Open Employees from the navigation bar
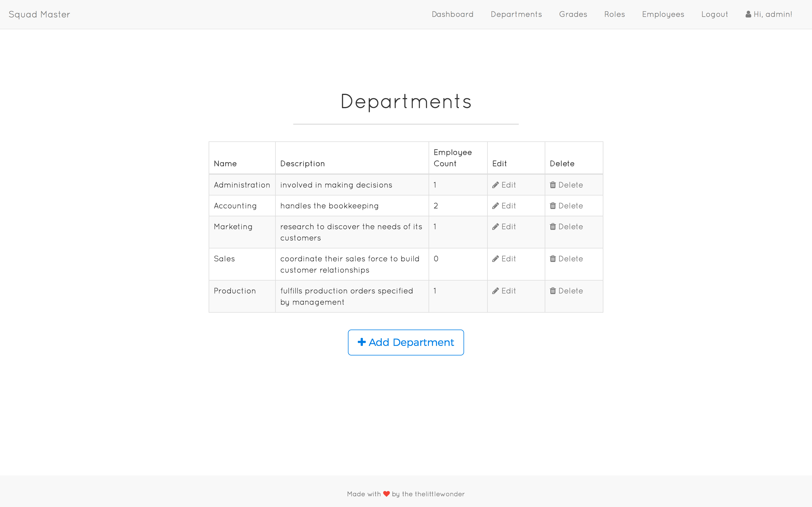The image size is (812, 507). point(663,14)
